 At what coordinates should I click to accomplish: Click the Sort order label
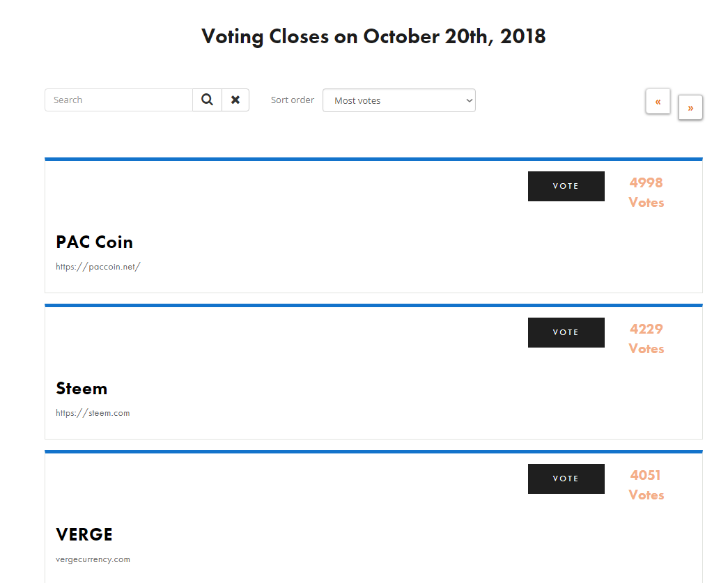pyautogui.click(x=293, y=100)
